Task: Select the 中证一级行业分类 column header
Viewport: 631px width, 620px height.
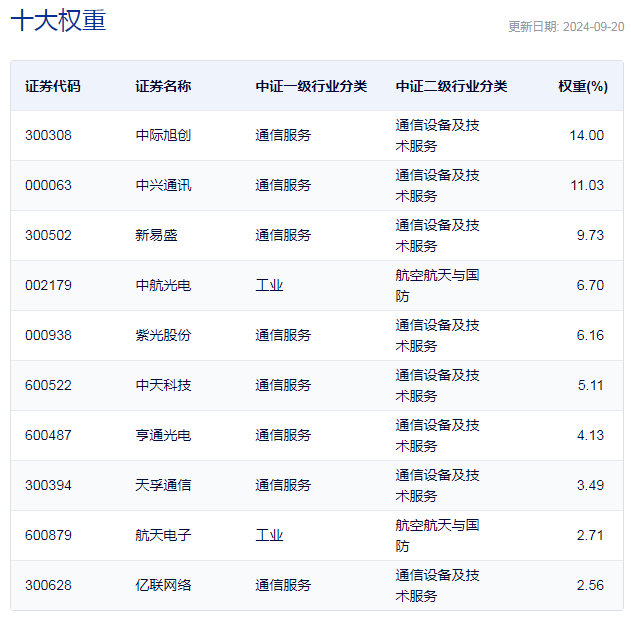Action: tap(311, 86)
